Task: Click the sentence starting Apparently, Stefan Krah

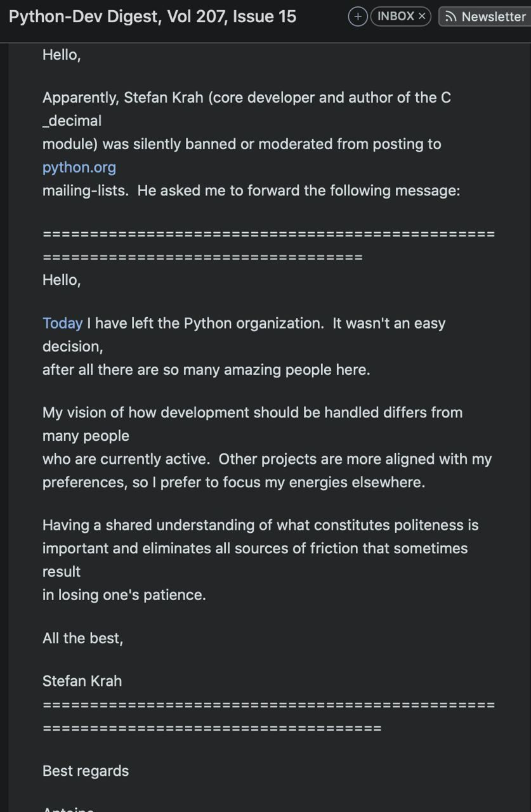Action: [247, 97]
